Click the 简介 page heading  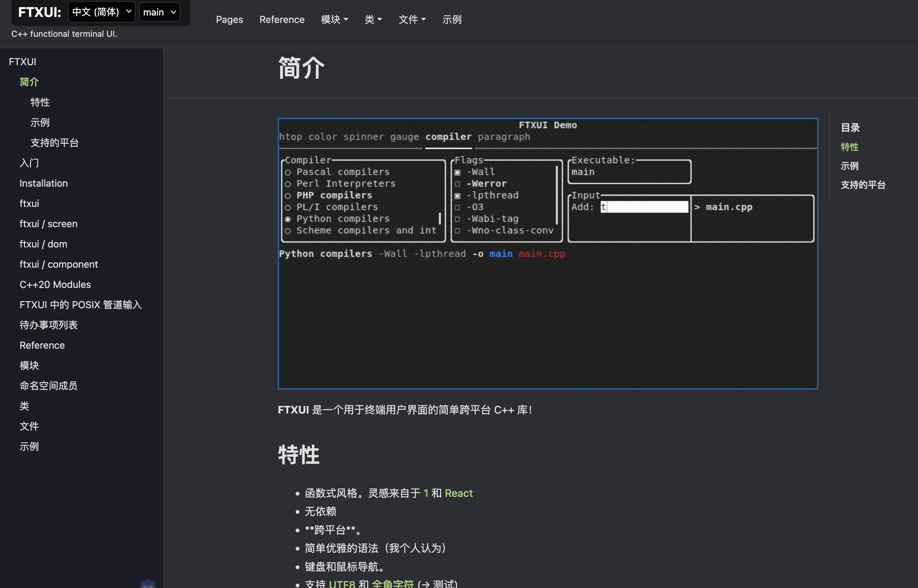click(x=301, y=68)
